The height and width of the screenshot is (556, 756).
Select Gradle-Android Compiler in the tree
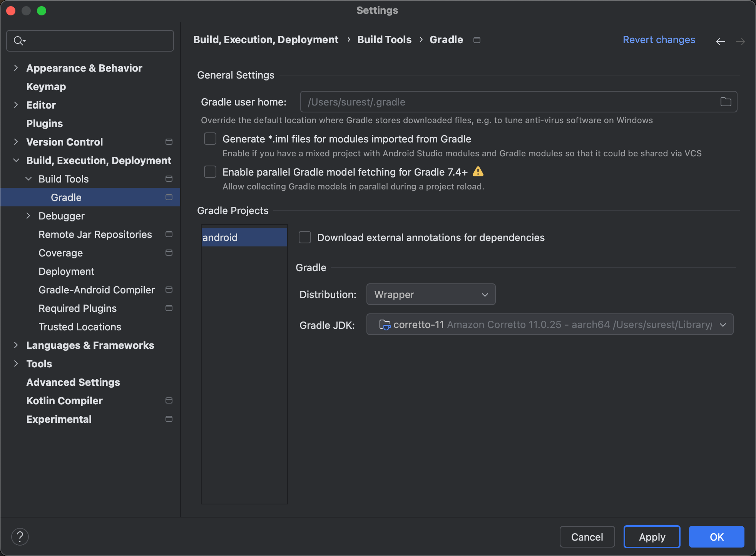click(x=97, y=290)
